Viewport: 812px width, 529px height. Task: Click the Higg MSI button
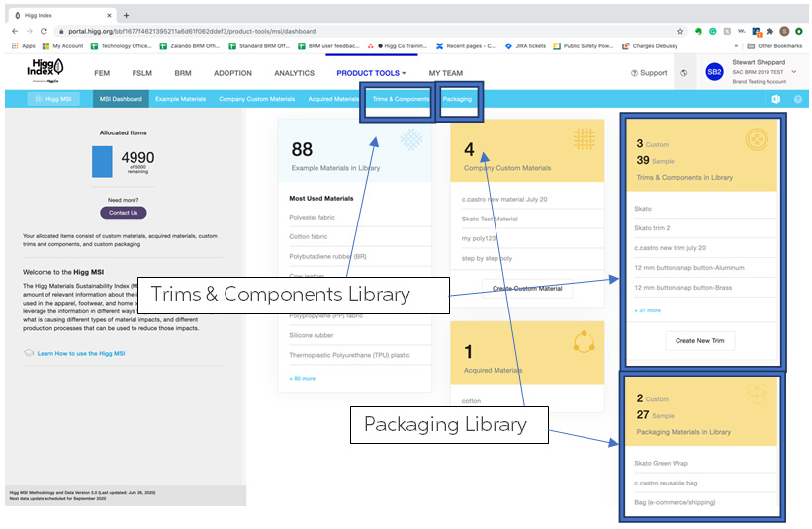coord(53,99)
